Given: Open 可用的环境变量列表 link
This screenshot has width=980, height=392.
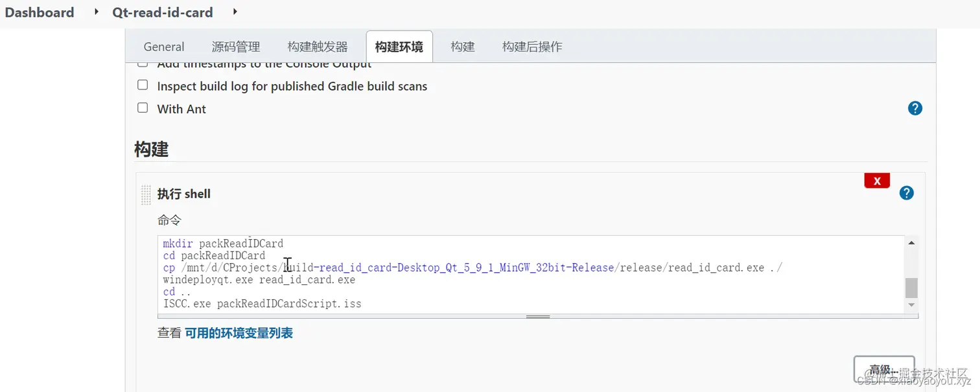Looking at the screenshot, I should pos(239,333).
